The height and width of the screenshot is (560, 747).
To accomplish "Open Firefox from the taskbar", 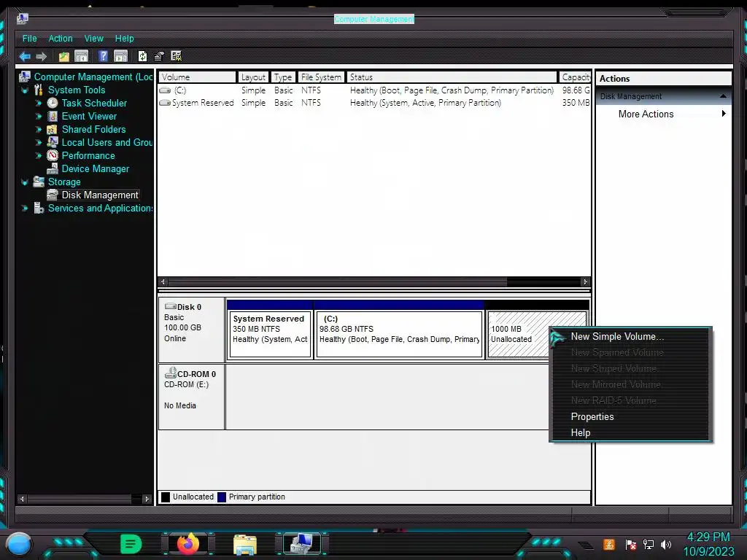I will click(x=188, y=543).
